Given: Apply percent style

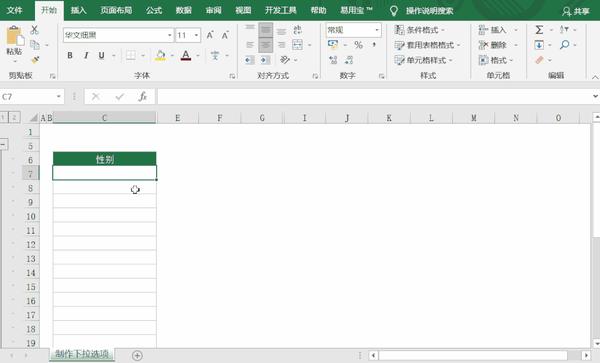Looking at the screenshot, I should tap(358, 45).
